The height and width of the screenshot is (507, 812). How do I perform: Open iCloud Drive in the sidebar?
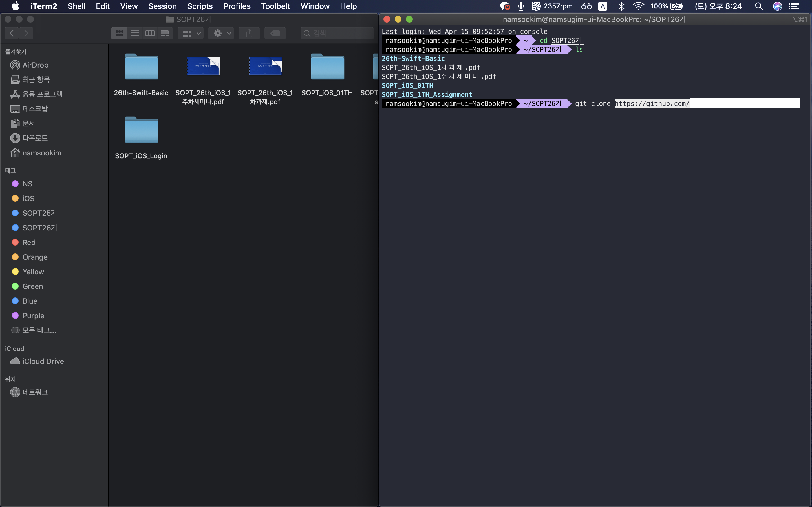coord(43,361)
